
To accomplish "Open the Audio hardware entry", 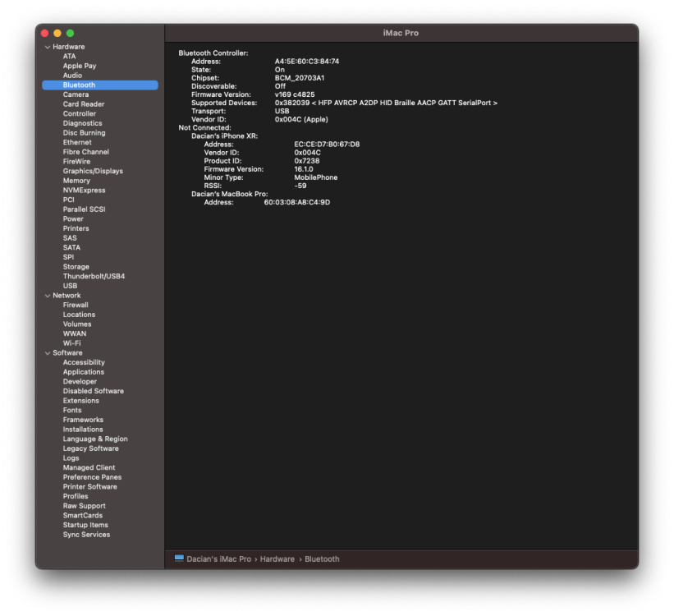I will (72, 76).
